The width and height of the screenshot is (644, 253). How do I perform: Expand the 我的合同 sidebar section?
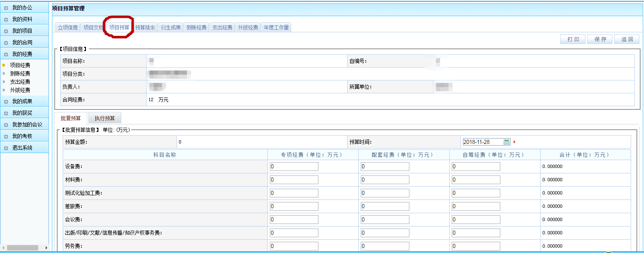pos(6,43)
